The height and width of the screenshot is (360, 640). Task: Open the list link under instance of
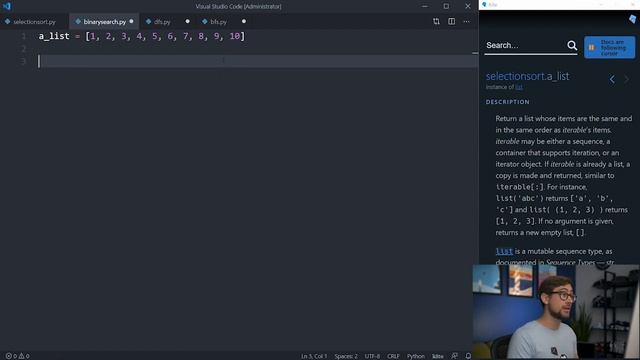click(x=519, y=87)
